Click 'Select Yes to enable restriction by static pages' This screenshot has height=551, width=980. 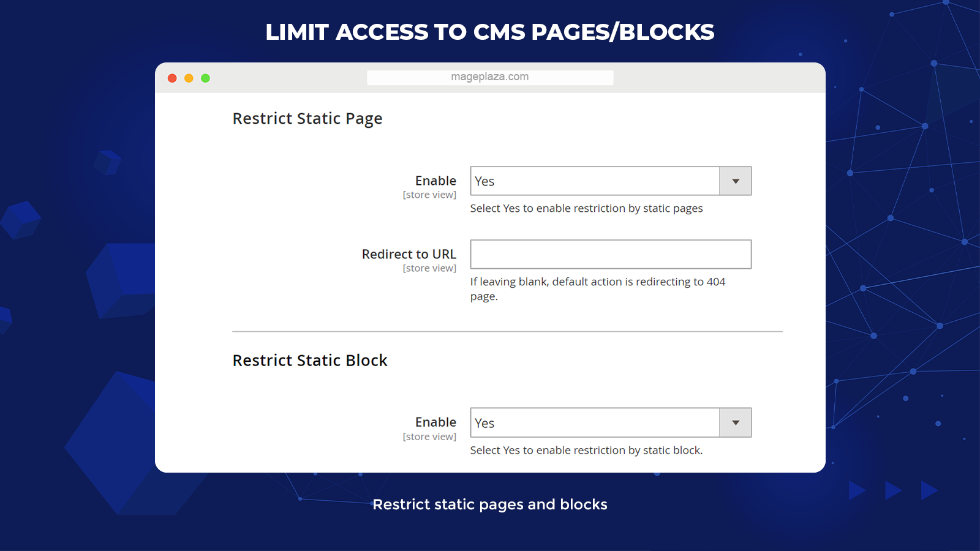click(x=586, y=209)
